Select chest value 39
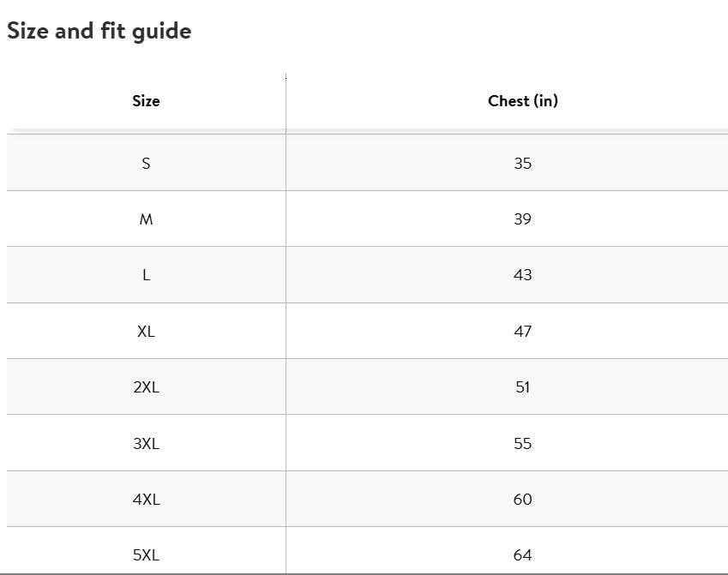The height and width of the screenshot is (575, 728). tap(523, 219)
